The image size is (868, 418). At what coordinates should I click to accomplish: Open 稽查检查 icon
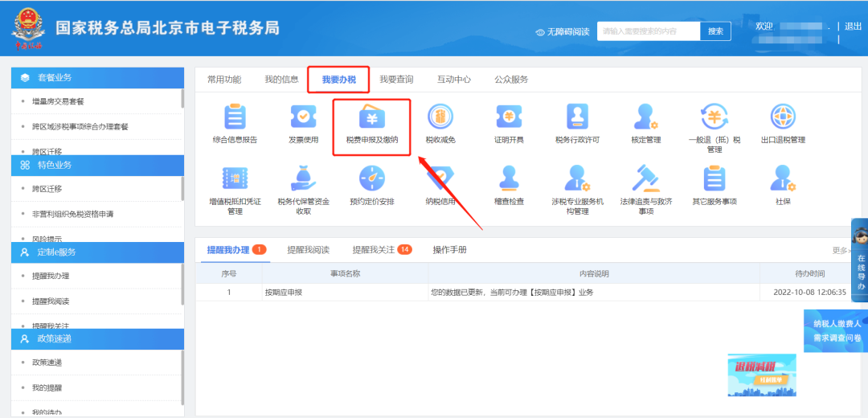(510, 178)
